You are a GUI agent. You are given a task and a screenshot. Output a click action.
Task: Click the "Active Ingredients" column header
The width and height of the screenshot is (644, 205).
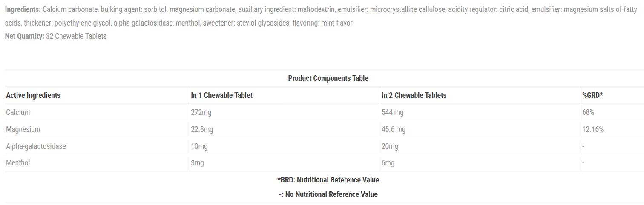coord(33,95)
